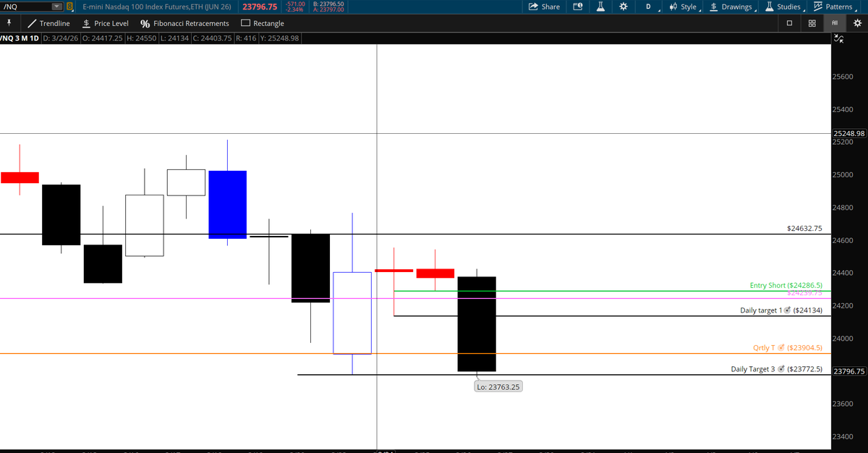Select the Daily Target 3 ($23772.5) label
Screen dimensions: 868x453
tap(777, 369)
